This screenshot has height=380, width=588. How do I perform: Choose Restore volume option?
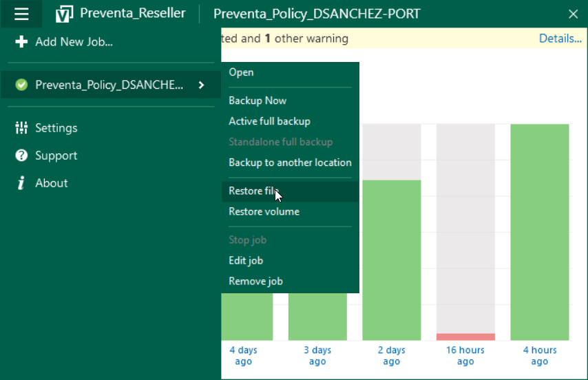click(264, 211)
